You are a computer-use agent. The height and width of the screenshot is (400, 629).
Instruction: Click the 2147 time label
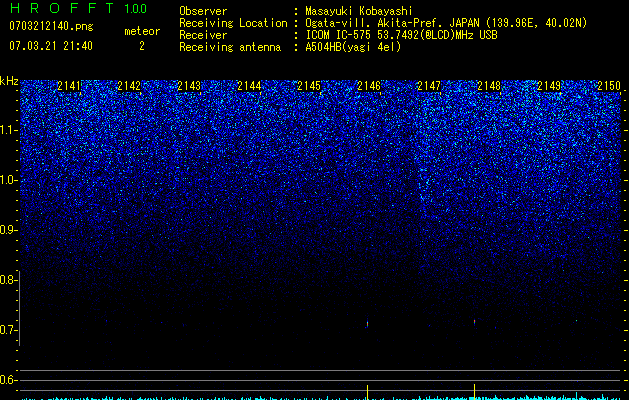click(429, 86)
